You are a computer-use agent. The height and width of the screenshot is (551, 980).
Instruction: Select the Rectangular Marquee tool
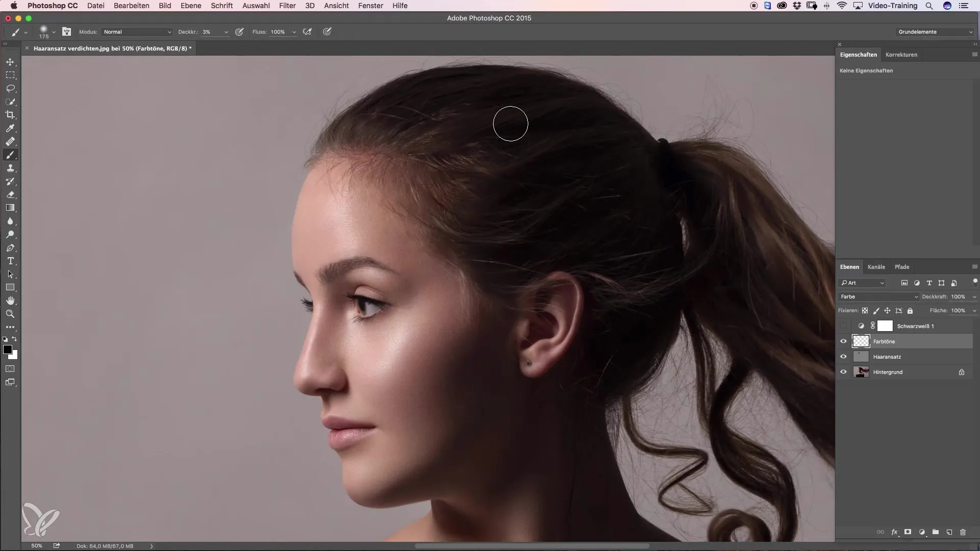(x=10, y=75)
